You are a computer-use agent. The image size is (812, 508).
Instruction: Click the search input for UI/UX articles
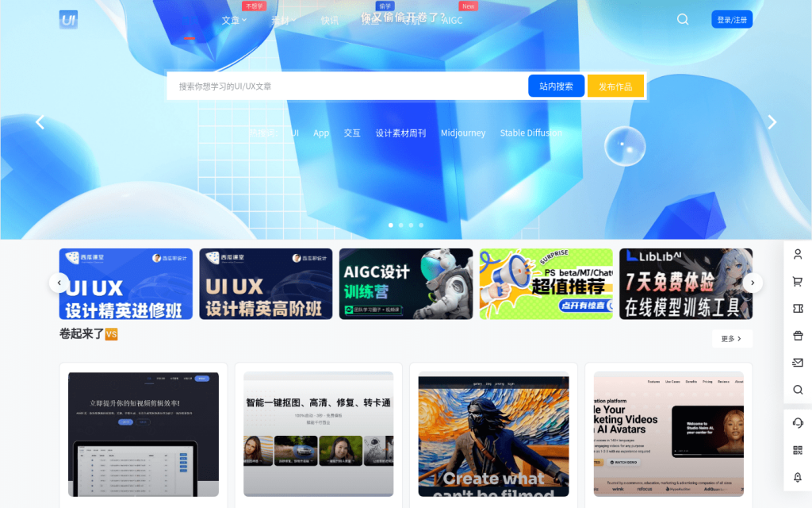(346, 86)
